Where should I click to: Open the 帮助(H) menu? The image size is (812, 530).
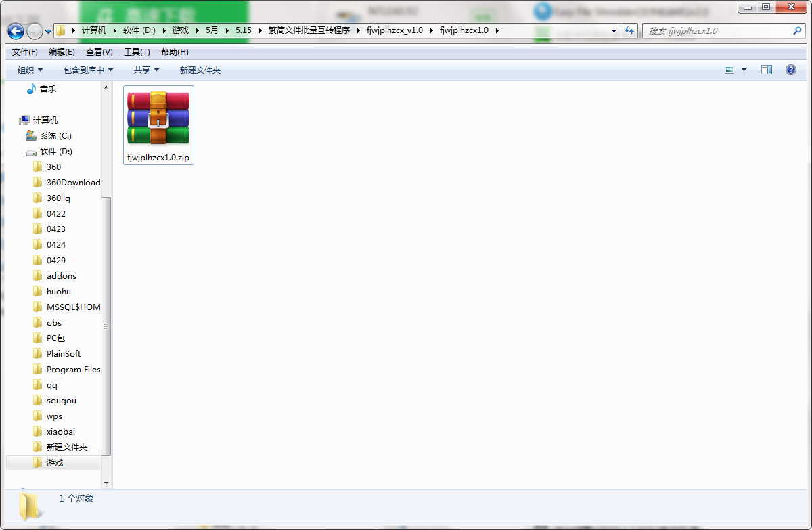click(x=175, y=52)
